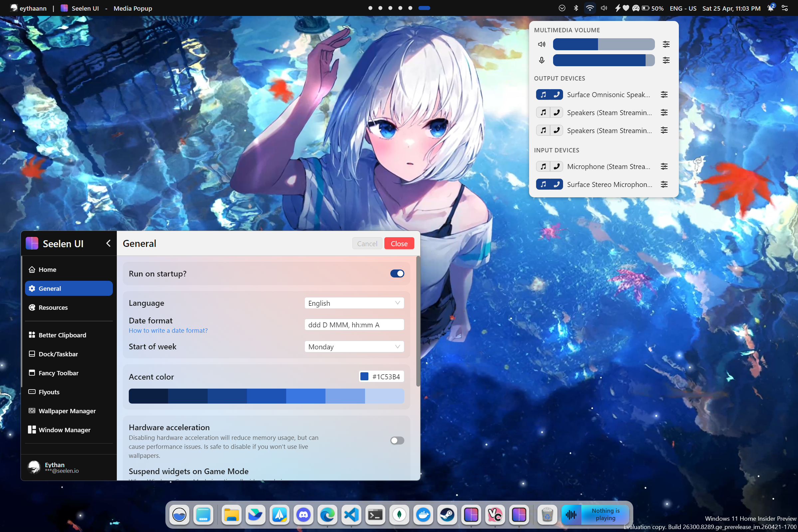The image size is (798, 532).
Task: Click the Bluetooth icon in the toolbar
Action: coord(576,8)
